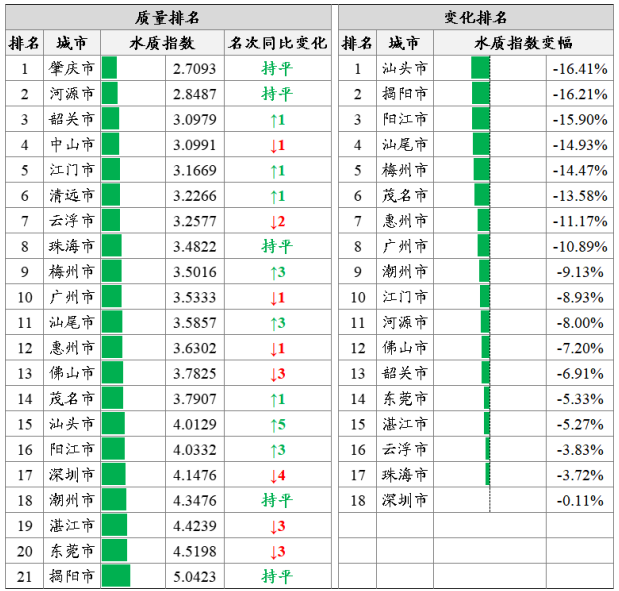Click rank number 21 in quality ranking

coord(25,575)
